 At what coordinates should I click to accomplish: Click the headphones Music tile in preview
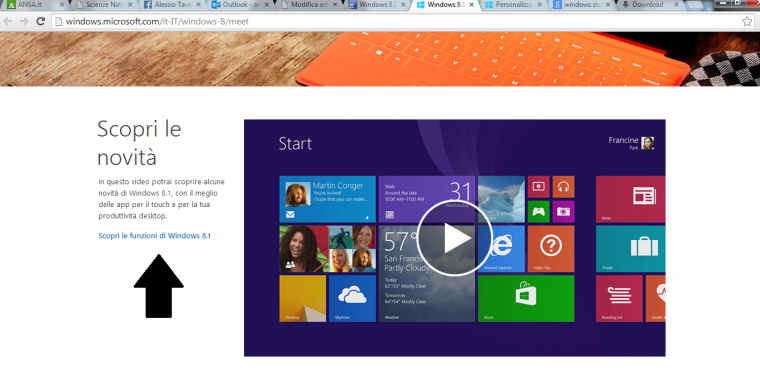(x=563, y=187)
